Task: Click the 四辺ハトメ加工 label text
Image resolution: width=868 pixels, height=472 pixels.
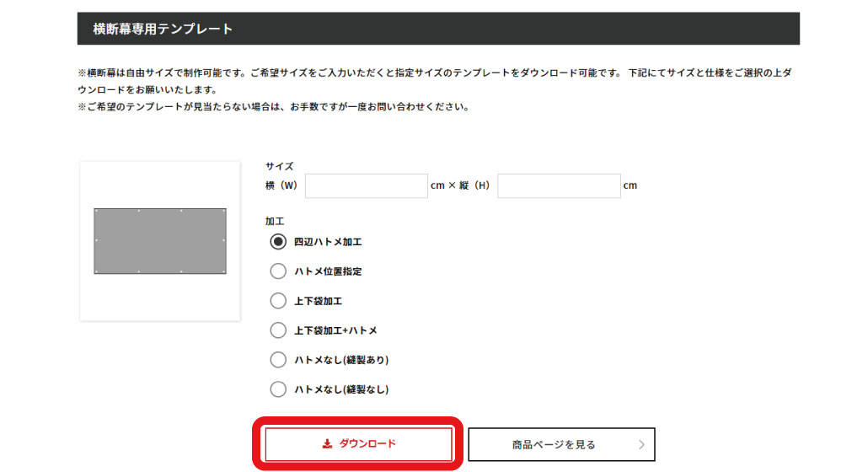Action: [x=328, y=242]
